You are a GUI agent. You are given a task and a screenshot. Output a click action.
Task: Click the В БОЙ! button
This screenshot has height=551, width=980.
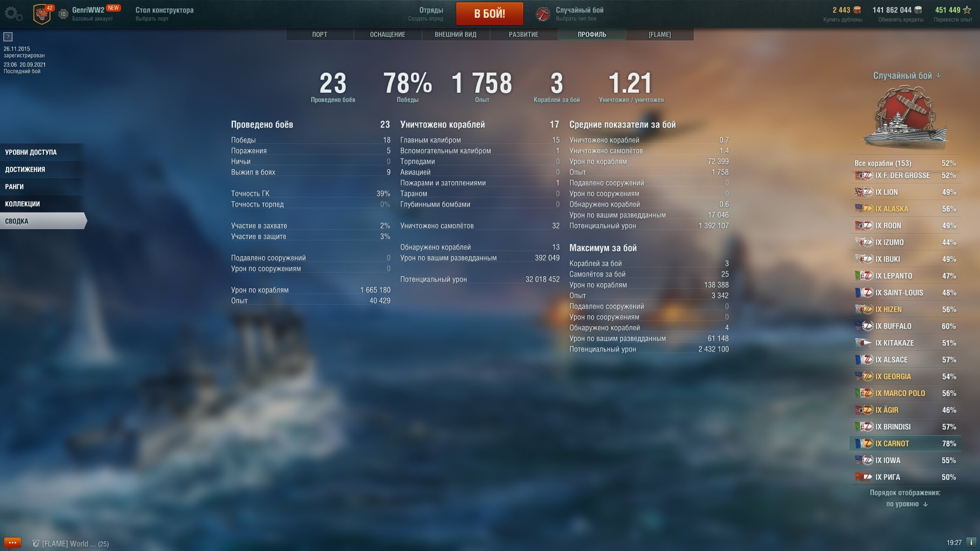[x=489, y=14]
